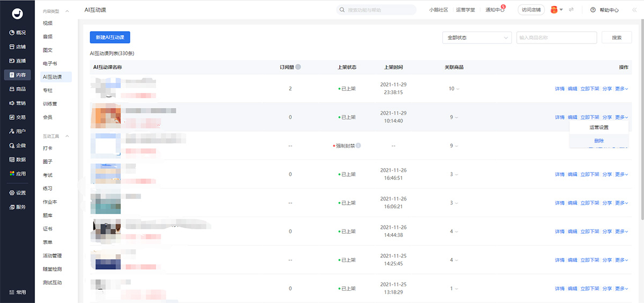Select 运营设置 from the open 更多 menu

click(x=599, y=127)
